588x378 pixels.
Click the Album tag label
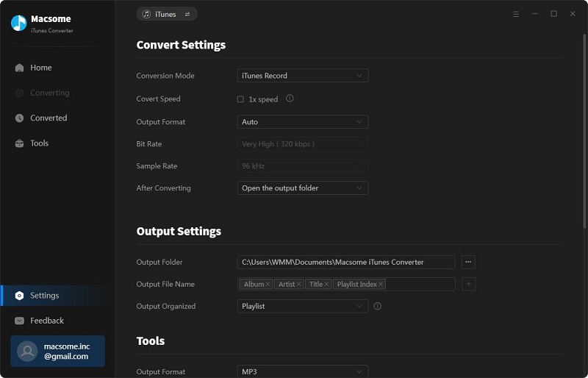coord(254,284)
